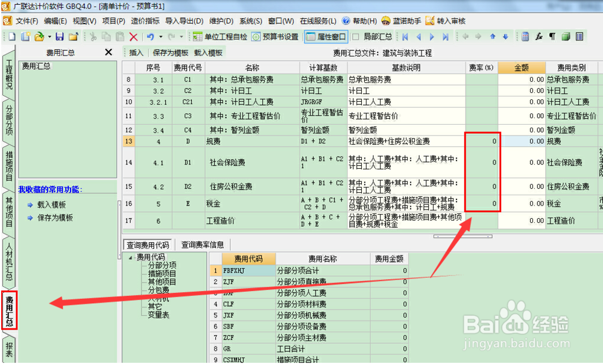The height and width of the screenshot is (364, 603).
Task: Open the calculator icon
Action: tap(525, 37)
